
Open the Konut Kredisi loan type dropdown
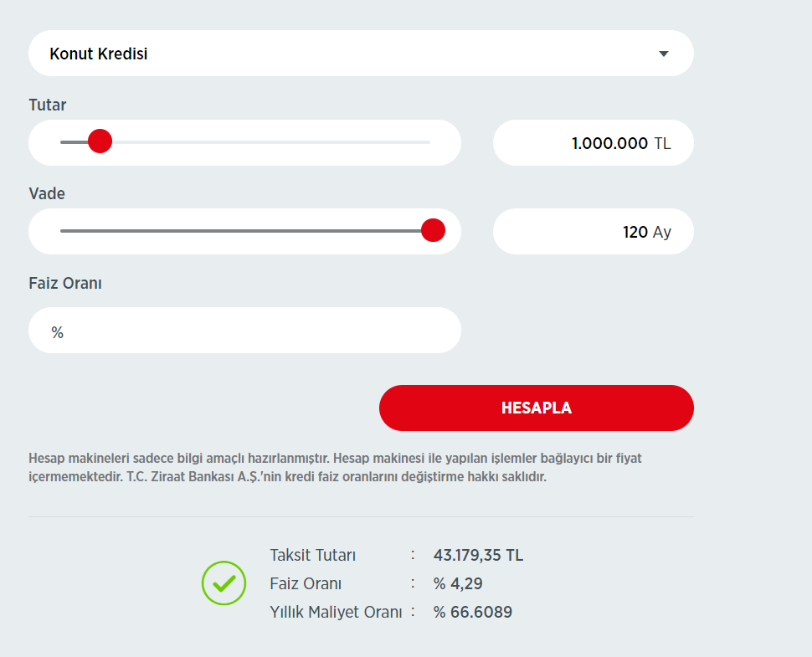tap(360, 54)
